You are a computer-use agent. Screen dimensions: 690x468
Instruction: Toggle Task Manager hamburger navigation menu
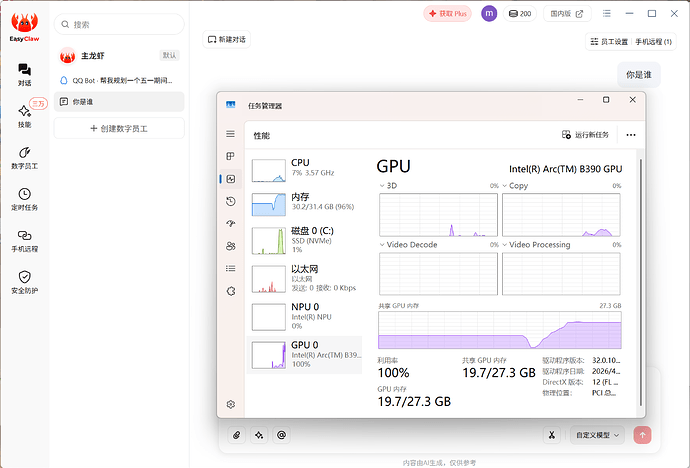coord(231,134)
